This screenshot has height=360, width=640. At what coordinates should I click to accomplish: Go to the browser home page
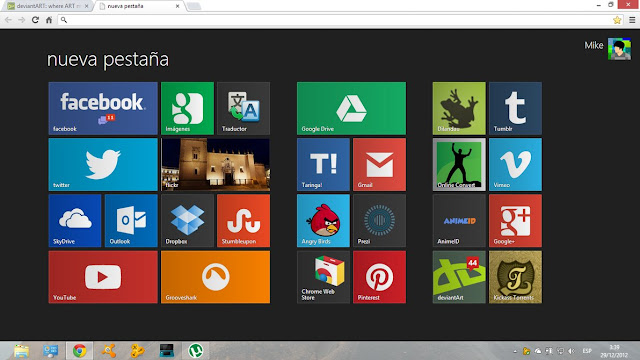pyautogui.click(x=49, y=20)
